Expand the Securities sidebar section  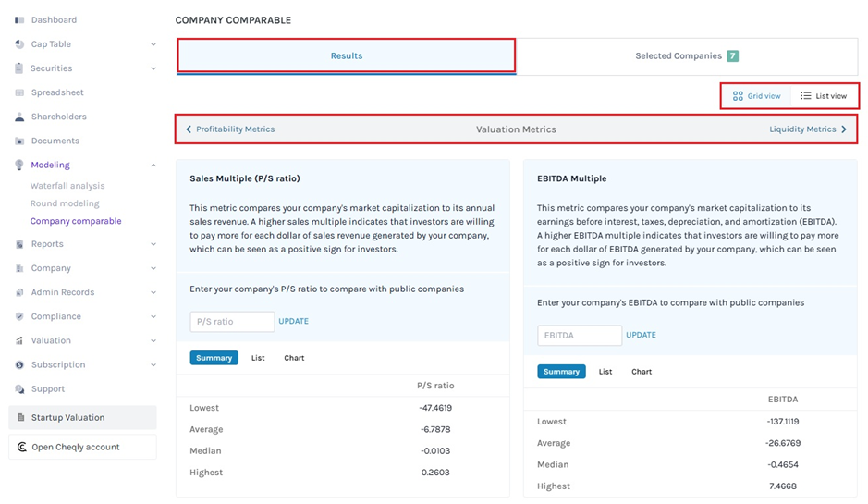point(153,68)
